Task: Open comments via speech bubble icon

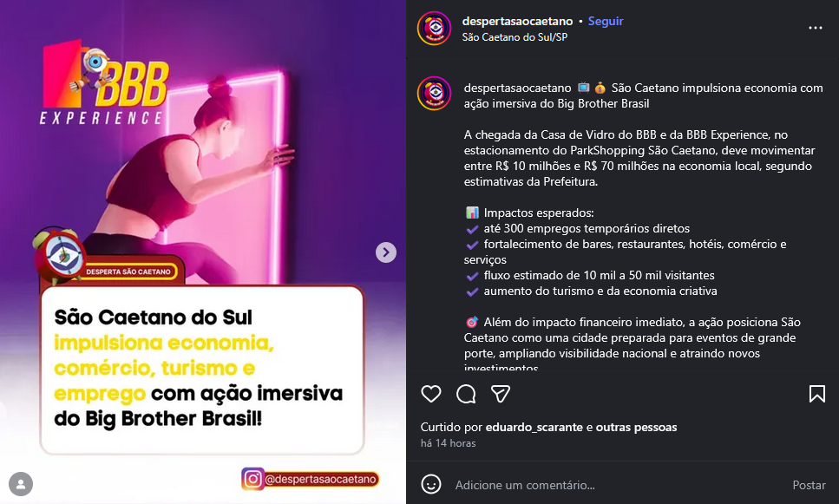Action: (466, 395)
